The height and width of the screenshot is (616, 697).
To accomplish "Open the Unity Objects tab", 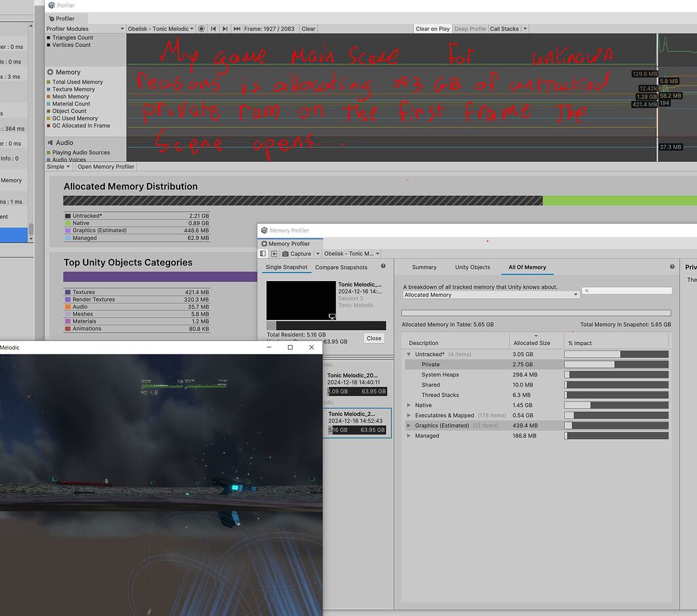I will [x=472, y=267].
